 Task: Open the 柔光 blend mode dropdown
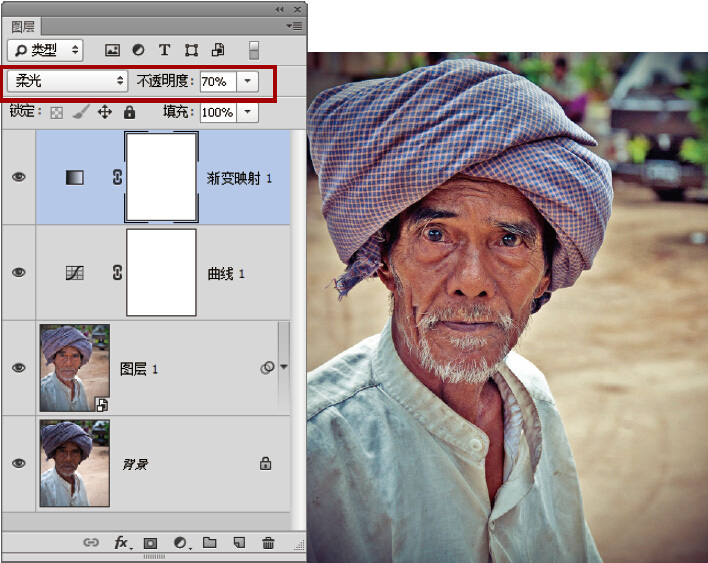(x=67, y=80)
